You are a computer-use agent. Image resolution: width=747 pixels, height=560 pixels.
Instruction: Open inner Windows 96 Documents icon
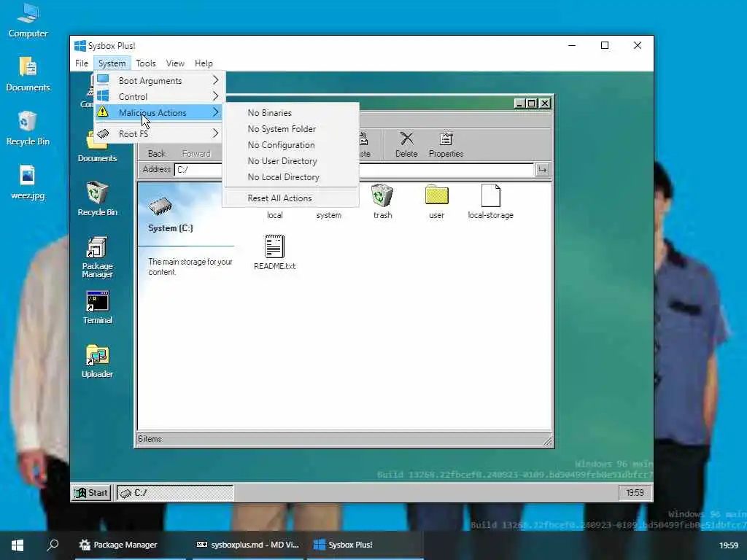(97, 147)
